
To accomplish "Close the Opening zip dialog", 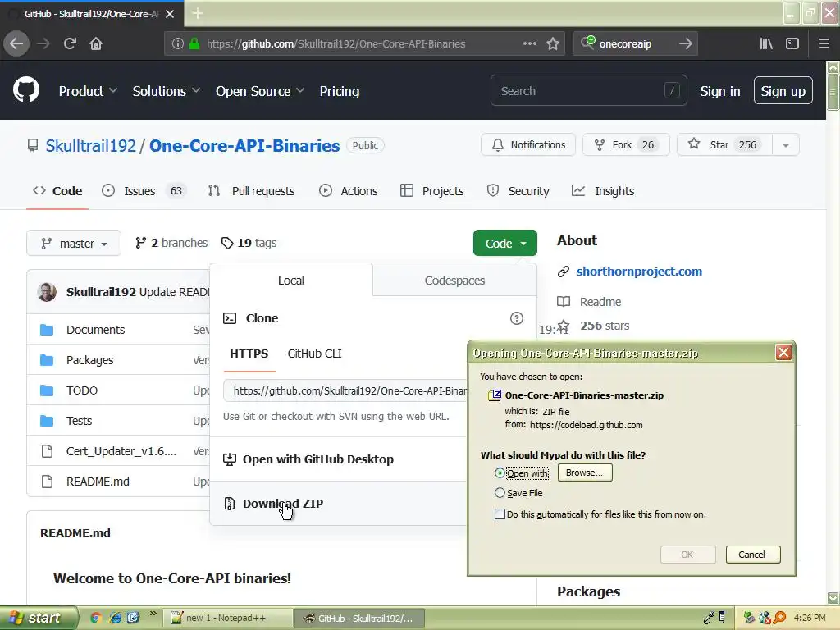I will [x=783, y=353].
